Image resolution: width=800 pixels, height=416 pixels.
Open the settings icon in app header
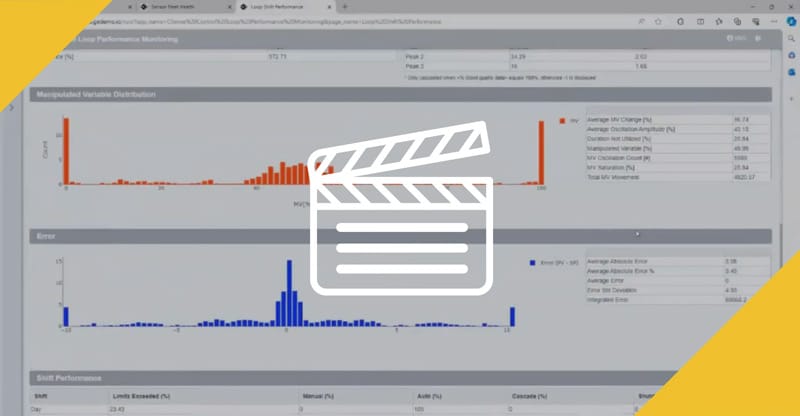tap(758, 38)
